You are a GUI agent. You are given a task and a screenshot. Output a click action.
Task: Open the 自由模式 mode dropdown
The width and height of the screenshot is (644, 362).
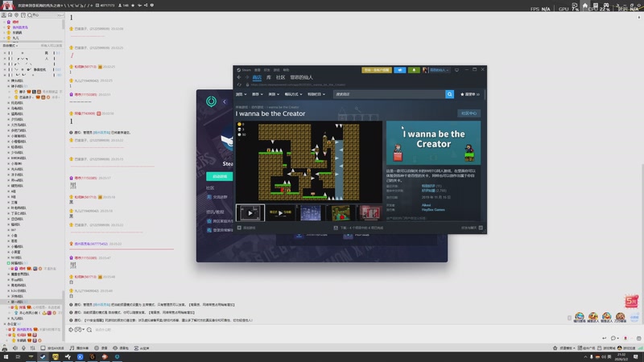click(x=10, y=46)
